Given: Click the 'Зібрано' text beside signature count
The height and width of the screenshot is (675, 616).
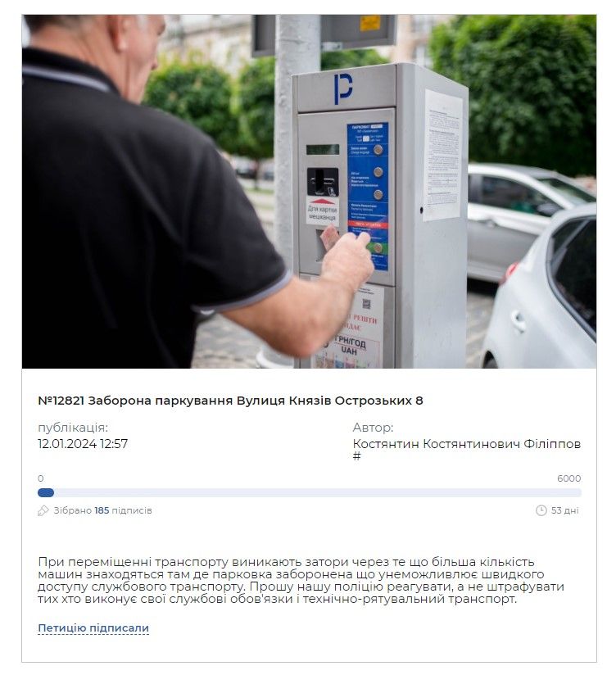Looking at the screenshot, I should point(72,510).
